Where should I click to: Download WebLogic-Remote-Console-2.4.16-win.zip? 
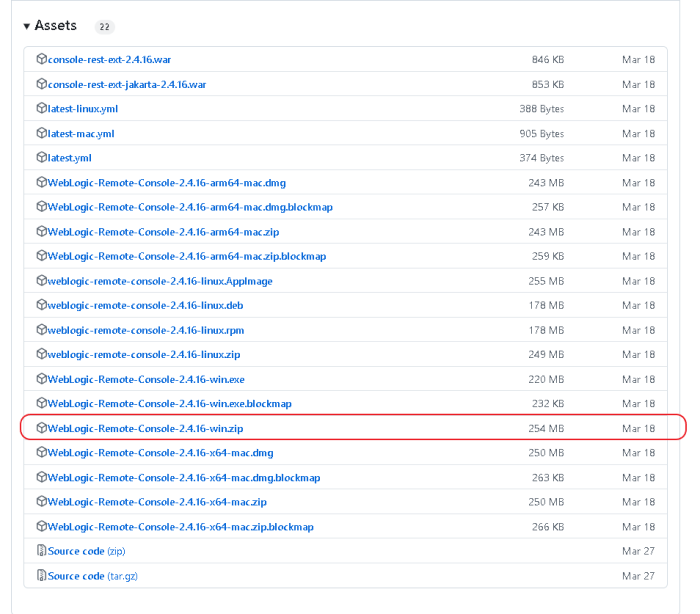pyautogui.click(x=146, y=429)
